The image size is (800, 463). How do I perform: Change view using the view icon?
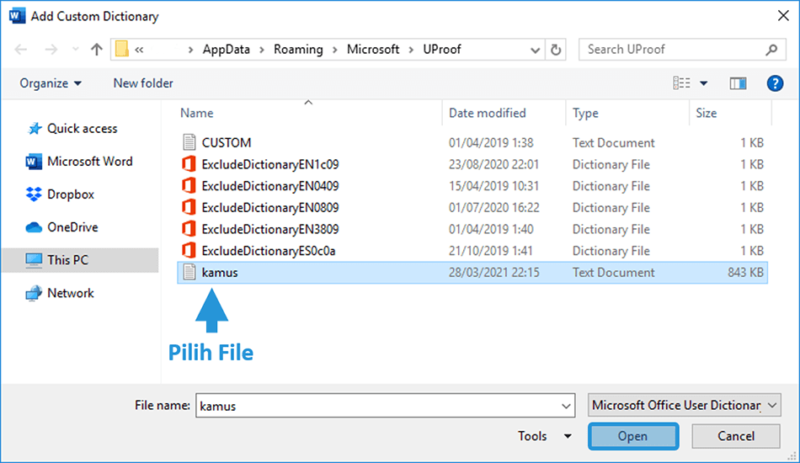click(x=681, y=83)
